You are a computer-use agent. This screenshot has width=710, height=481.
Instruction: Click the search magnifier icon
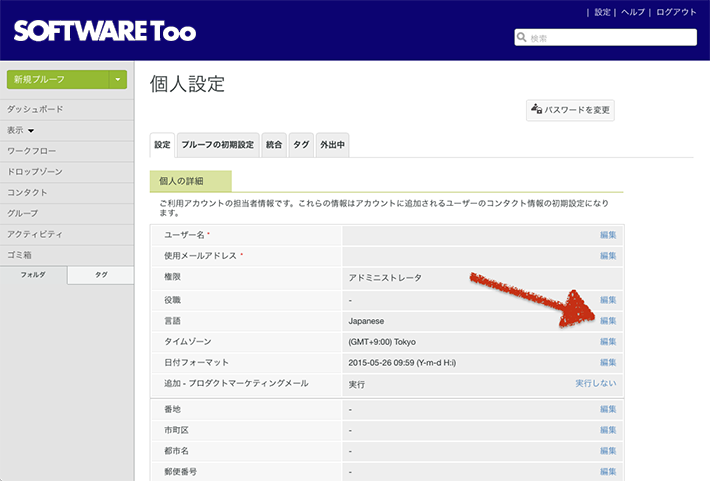[x=522, y=38]
